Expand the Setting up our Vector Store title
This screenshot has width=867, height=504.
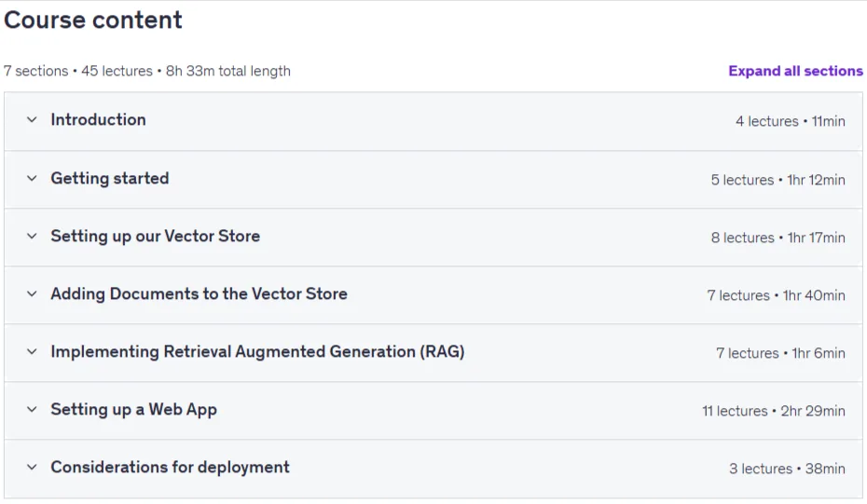[156, 236]
